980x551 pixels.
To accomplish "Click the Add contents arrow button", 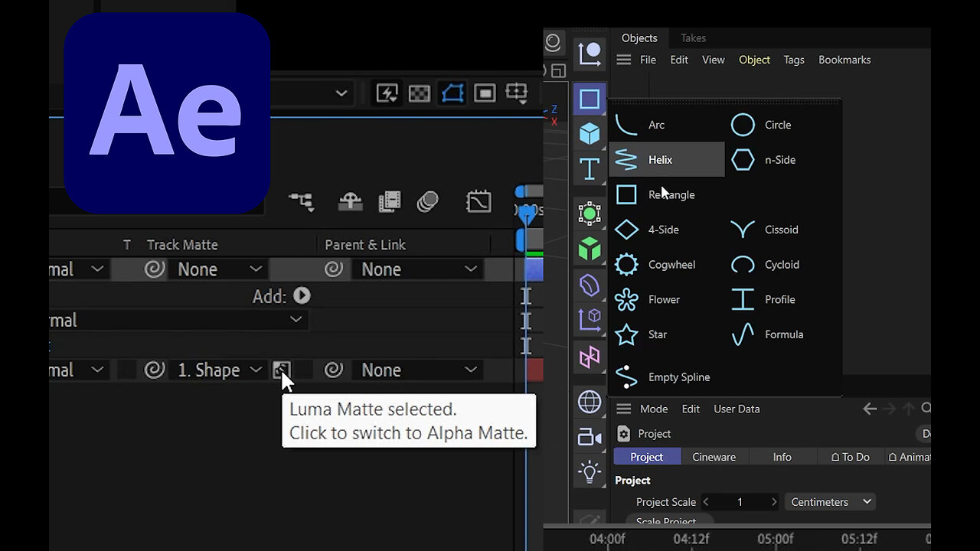I will 302,295.
